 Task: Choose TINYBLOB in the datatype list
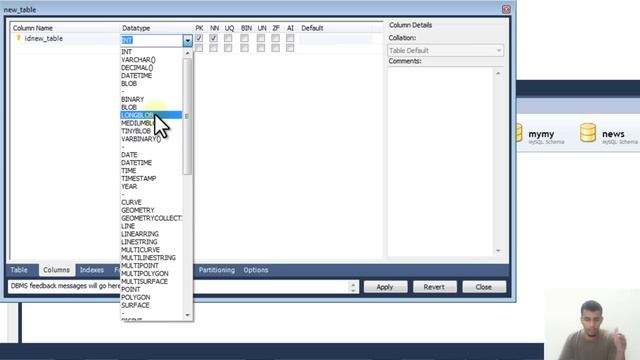pyautogui.click(x=136, y=131)
